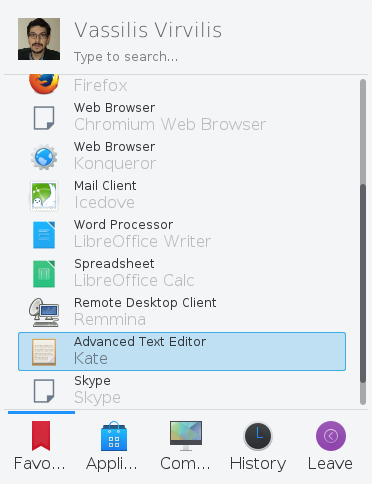Show the History tab
Viewport: 372px width, 484px height.
pyautogui.click(x=258, y=446)
